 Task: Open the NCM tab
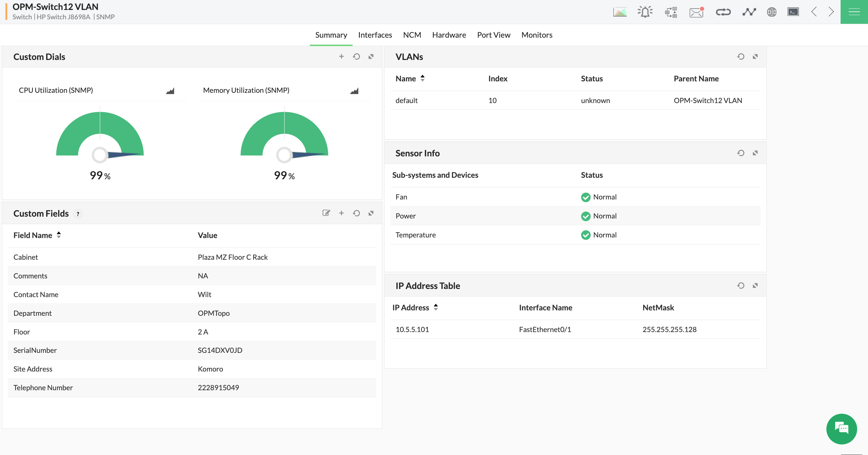[412, 35]
